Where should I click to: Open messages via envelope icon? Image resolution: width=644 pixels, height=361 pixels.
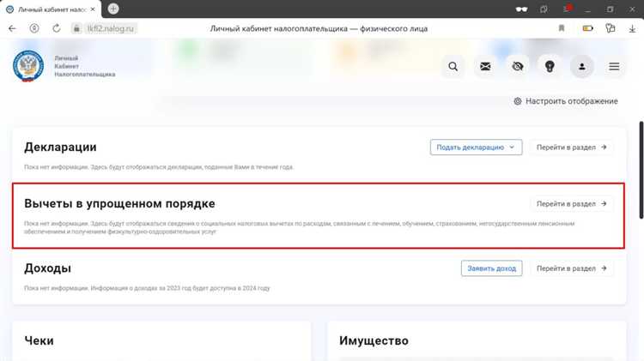(485, 67)
